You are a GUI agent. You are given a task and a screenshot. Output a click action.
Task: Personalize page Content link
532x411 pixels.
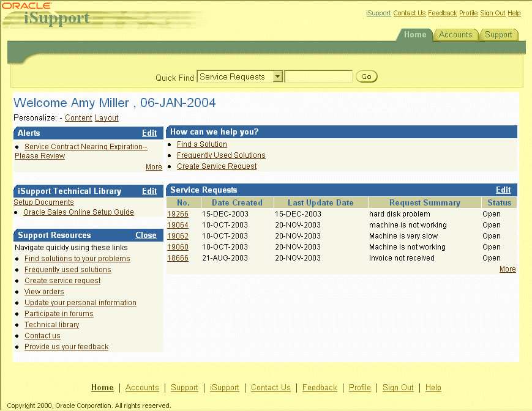pos(78,117)
